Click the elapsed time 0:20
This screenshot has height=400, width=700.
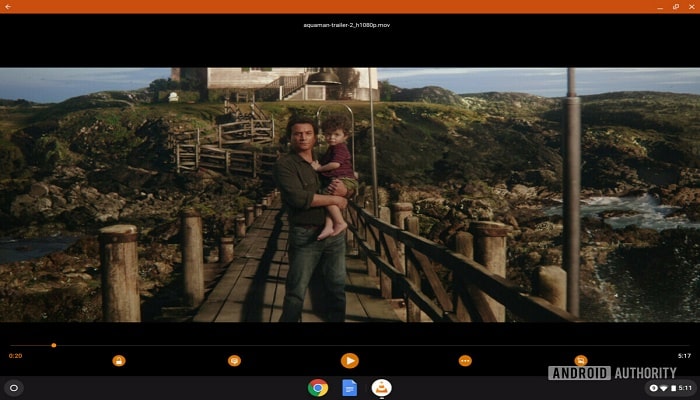(x=15, y=356)
